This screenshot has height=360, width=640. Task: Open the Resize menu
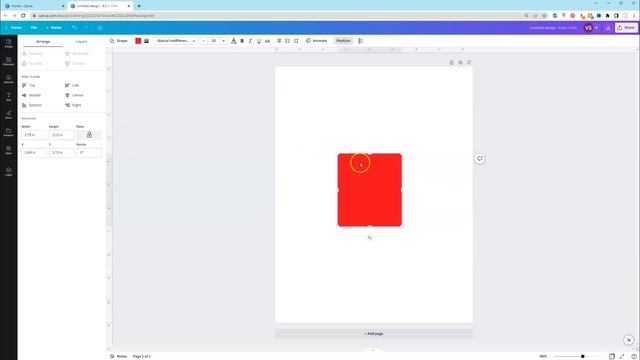(x=54, y=28)
